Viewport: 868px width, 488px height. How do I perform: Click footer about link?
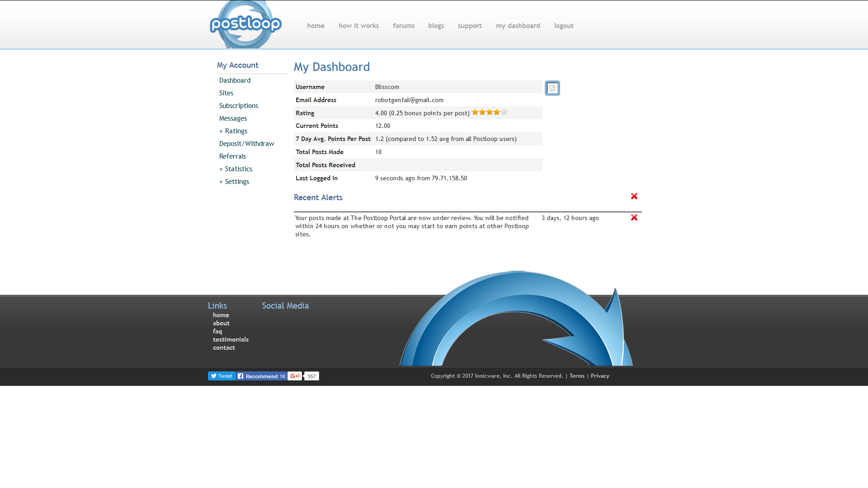pos(221,323)
